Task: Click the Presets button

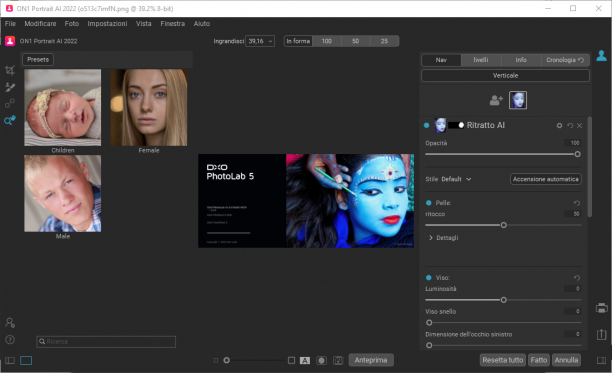Action: (x=38, y=59)
